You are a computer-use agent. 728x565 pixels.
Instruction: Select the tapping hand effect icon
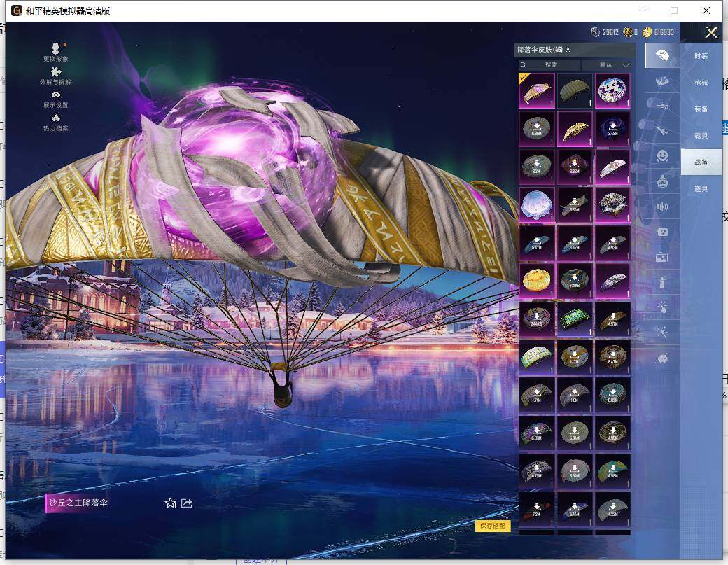[x=662, y=307]
